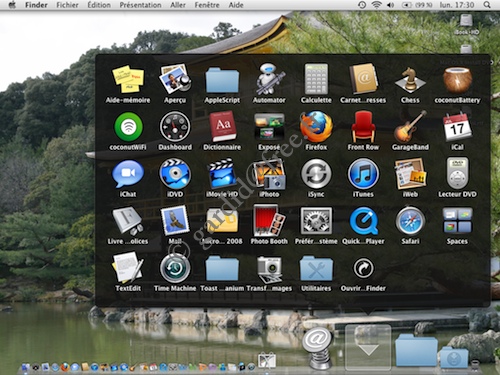This screenshot has height=375, width=500.
Task: Launch Transfert d'images app
Action: [x=269, y=269]
